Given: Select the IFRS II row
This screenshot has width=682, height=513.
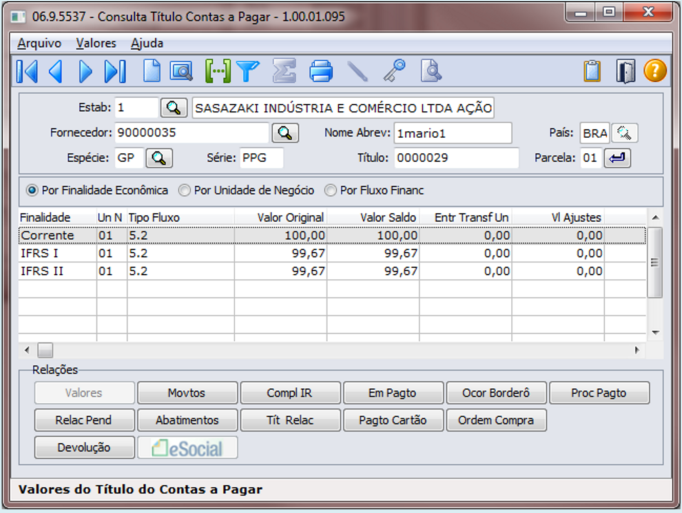Looking at the screenshot, I should tap(332, 271).
